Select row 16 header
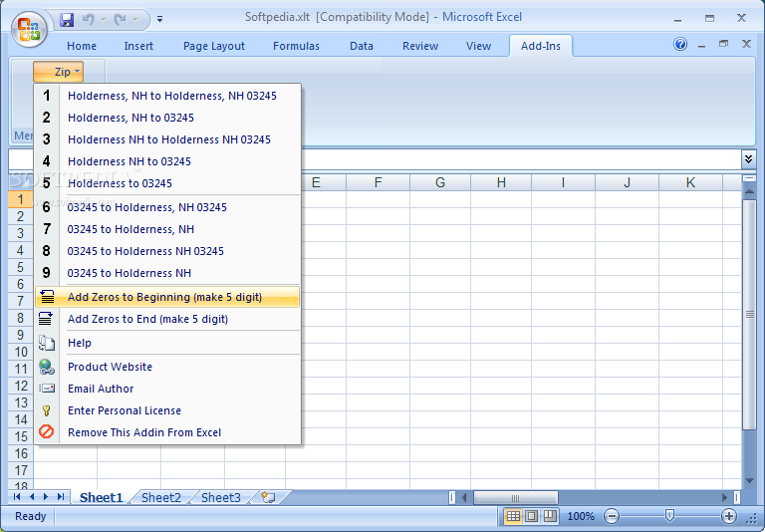Screen dimensions: 765x532 pos(21,453)
